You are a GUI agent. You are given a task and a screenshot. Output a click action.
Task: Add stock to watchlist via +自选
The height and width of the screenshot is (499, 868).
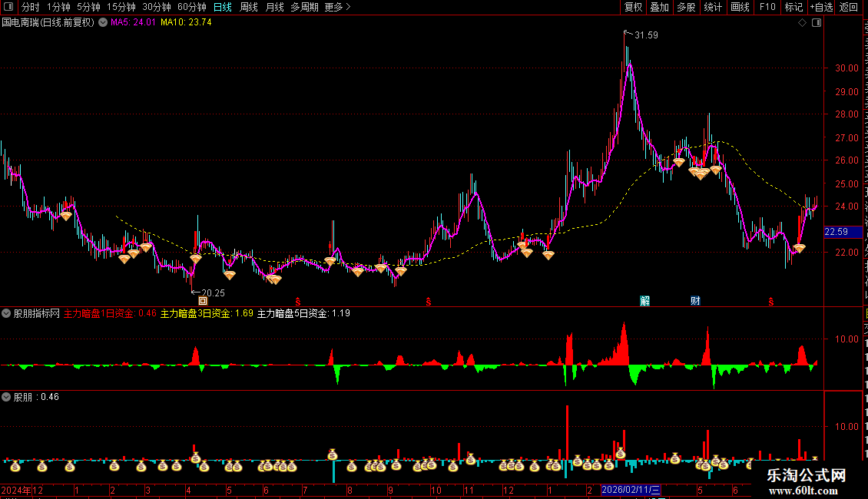(821, 7)
